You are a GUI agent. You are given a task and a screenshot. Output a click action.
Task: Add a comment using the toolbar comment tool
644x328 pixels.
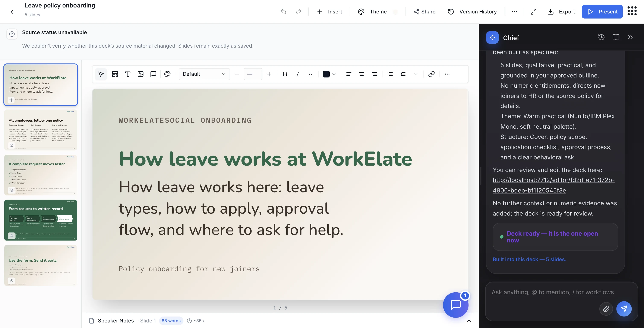pyautogui.click(x=153, y=74)
